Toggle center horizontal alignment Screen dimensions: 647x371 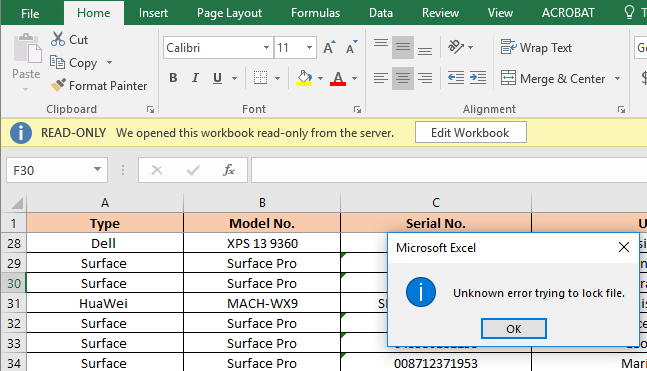pyautogui.click(x=403, y=78)
